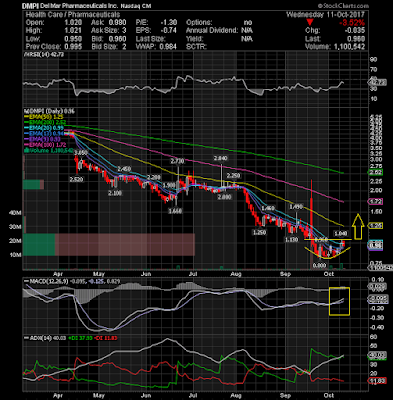Click the 1.040 price label near October

click(340, 233)
